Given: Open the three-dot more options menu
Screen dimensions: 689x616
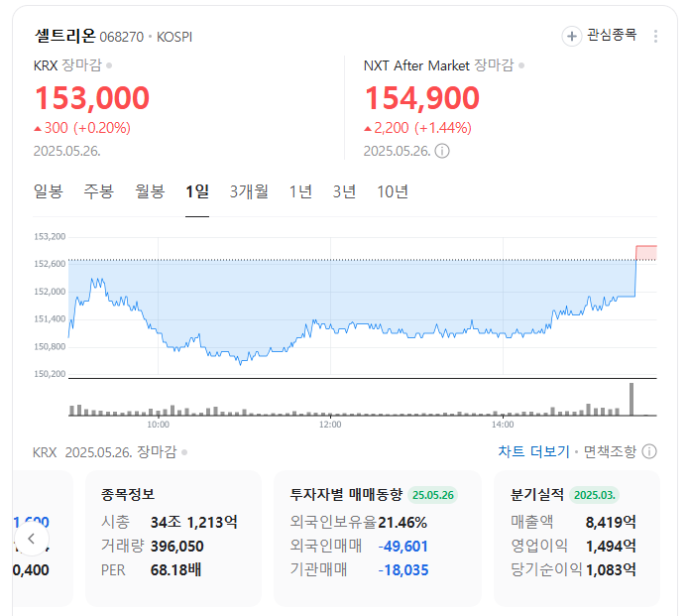Looking at the screenshot, I should click(x=655, y=36).
